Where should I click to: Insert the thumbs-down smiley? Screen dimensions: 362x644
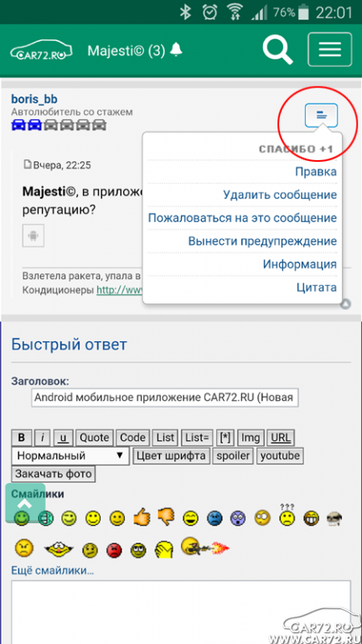click(x=166, y=517)
